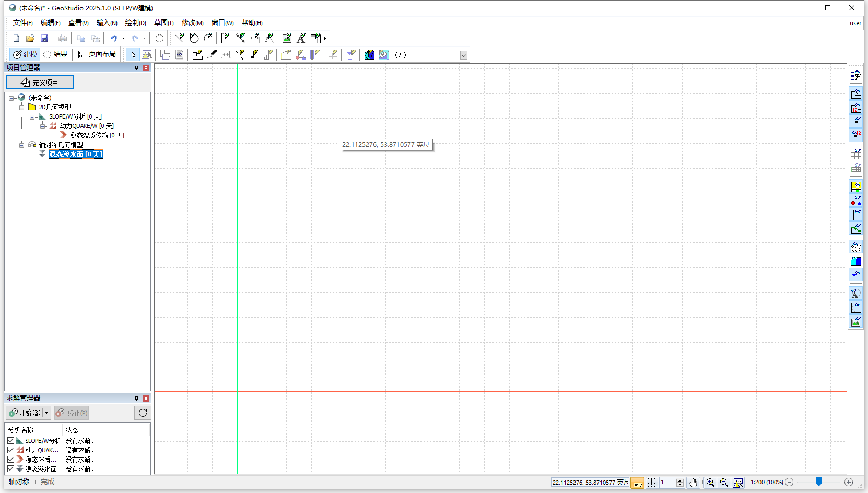
Task: Click the grid spacing input field
Action: tap(667, 483)
